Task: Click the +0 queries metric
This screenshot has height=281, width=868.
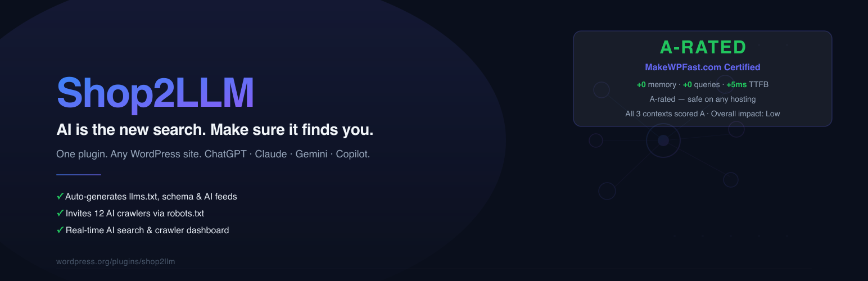Action: 701,85
